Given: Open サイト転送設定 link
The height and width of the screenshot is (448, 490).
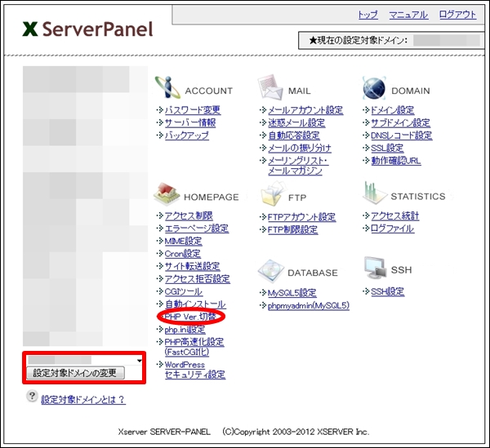Looking at the screenshot, I should coord(192,266).
